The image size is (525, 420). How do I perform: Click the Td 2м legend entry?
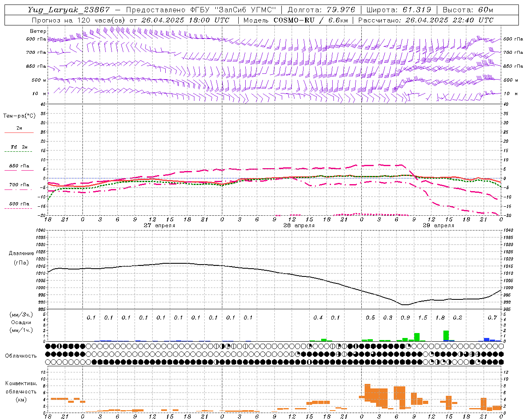[x=19, y=147]
